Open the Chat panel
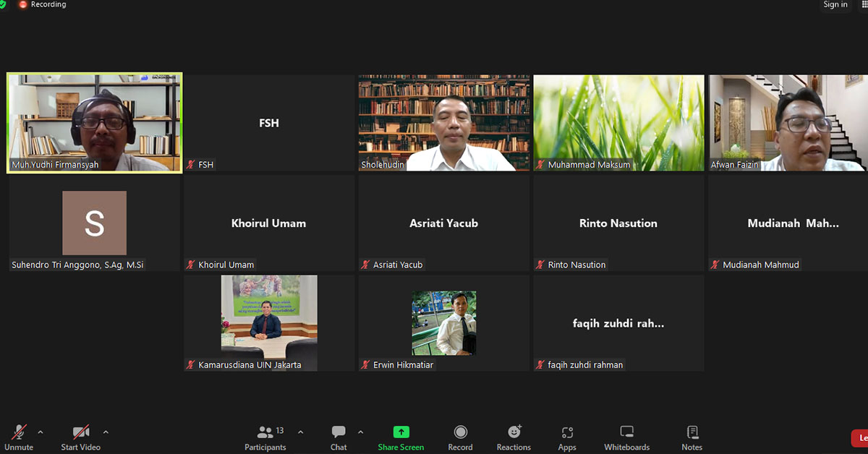Viewport: 868px width, 454px height. coord(339,437)
